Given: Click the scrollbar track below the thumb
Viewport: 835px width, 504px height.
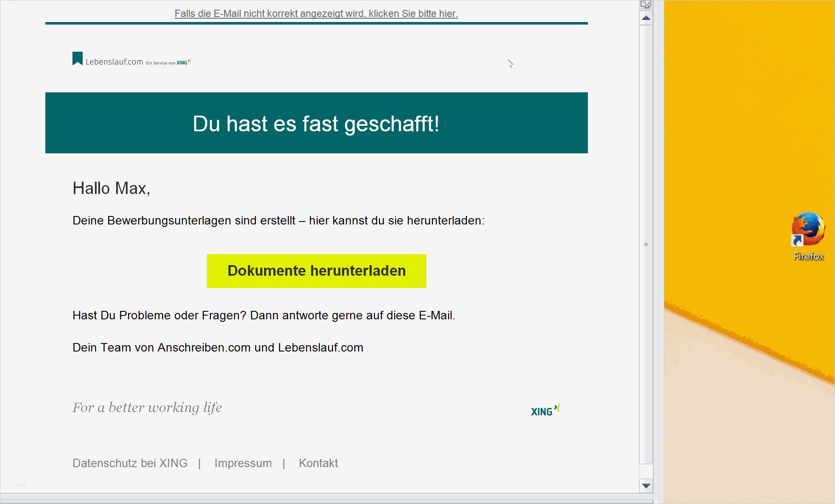Looking at the screenshot, I should 646,472.
